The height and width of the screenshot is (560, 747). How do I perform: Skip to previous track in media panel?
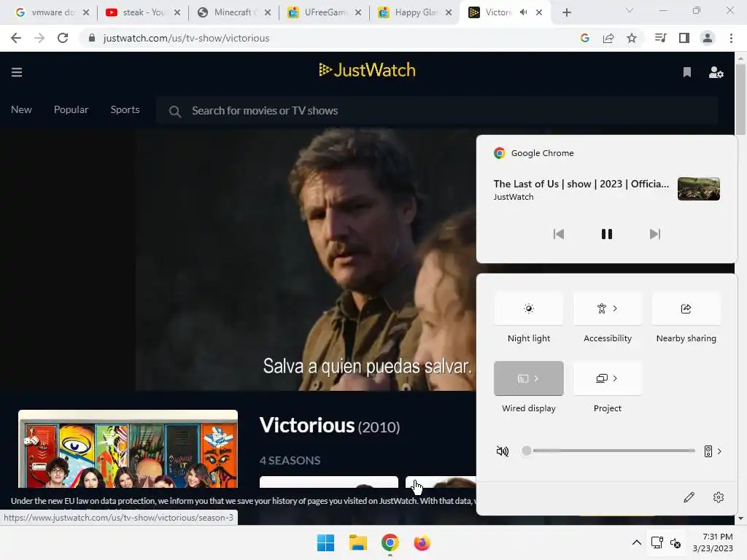point(558,234)
